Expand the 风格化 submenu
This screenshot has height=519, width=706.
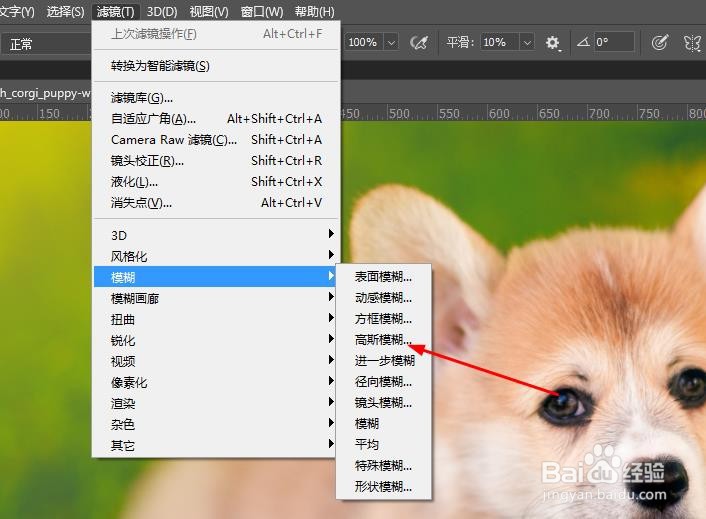click(216, 256)
